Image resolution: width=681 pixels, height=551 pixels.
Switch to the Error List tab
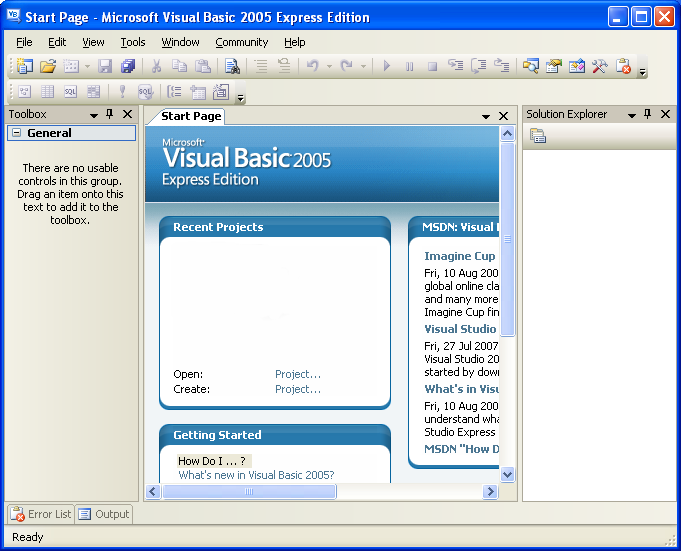(x=41, y=514)
